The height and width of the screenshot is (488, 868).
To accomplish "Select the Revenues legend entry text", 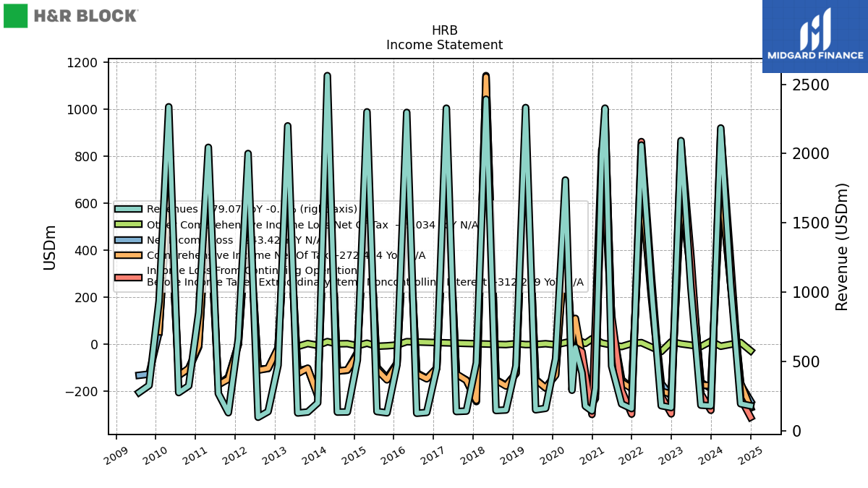I will point(252,209).
